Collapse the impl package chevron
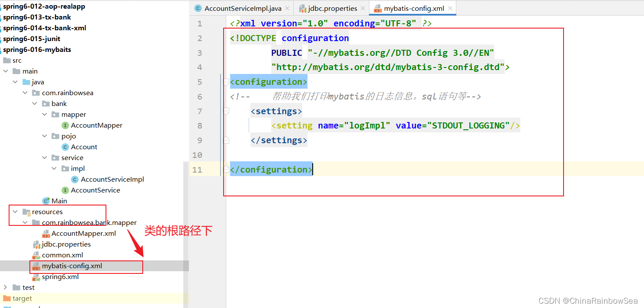This screenshot has height=308, width=644. (x=54, y=169)
